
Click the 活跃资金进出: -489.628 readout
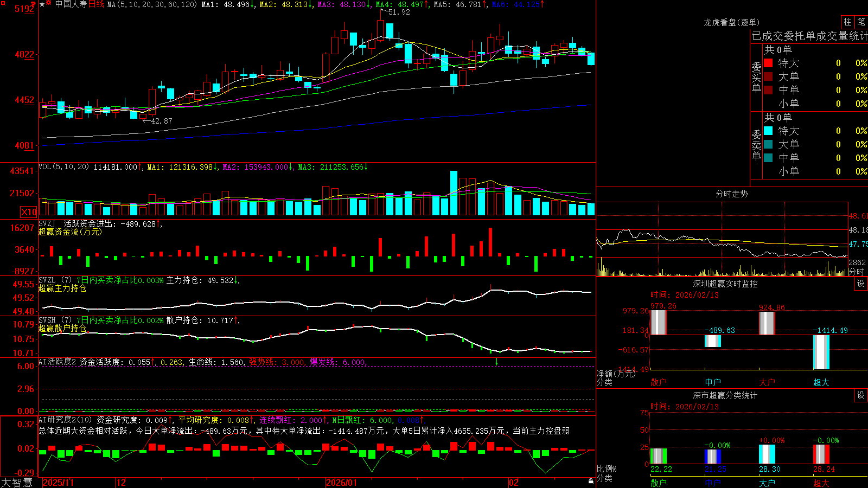[110, 223]
